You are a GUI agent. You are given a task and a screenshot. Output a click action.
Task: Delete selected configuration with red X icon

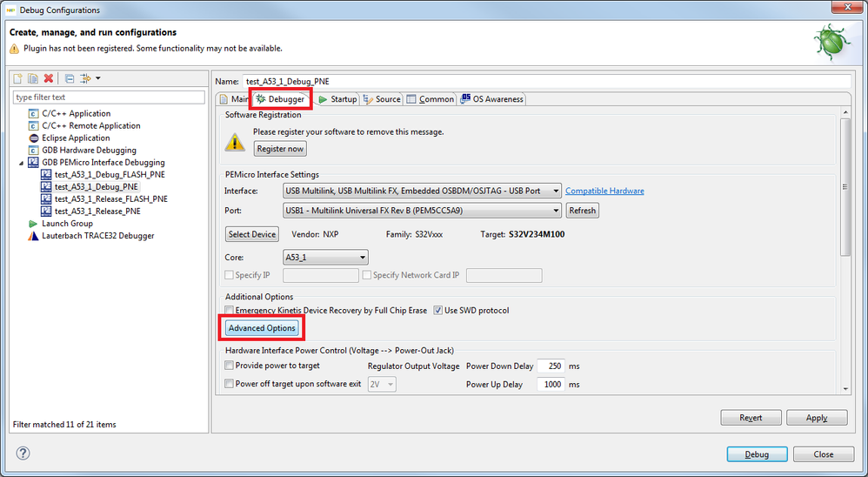point(49,78)
